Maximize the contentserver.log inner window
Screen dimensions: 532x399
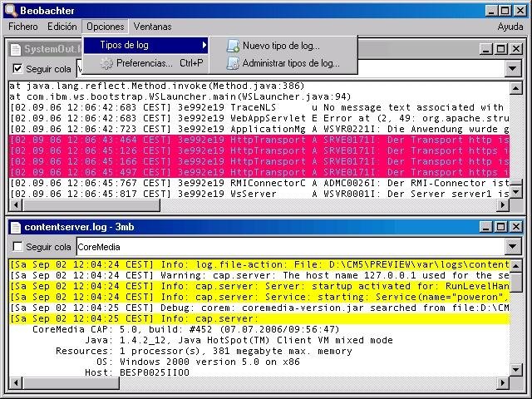(x=500, y=227)
